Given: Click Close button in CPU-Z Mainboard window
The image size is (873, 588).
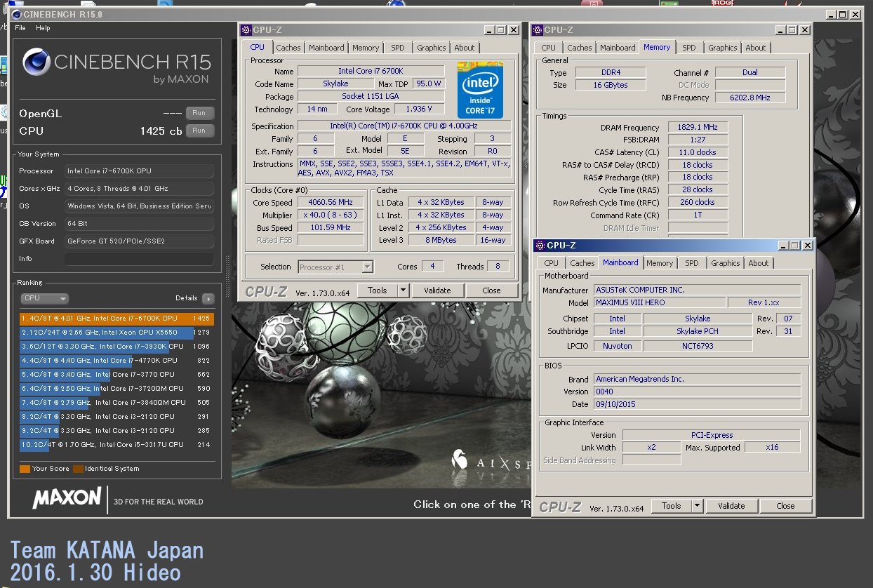Looking at the screenshot, I should tap(786, 506).
